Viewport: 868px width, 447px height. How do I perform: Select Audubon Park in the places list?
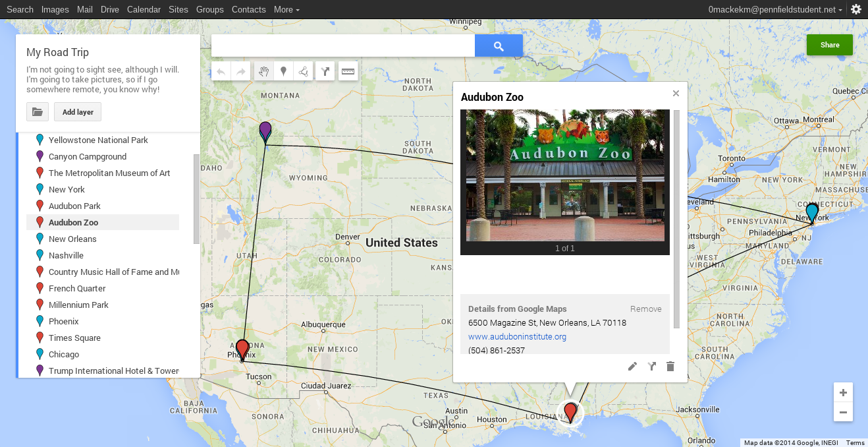(74, 206)
